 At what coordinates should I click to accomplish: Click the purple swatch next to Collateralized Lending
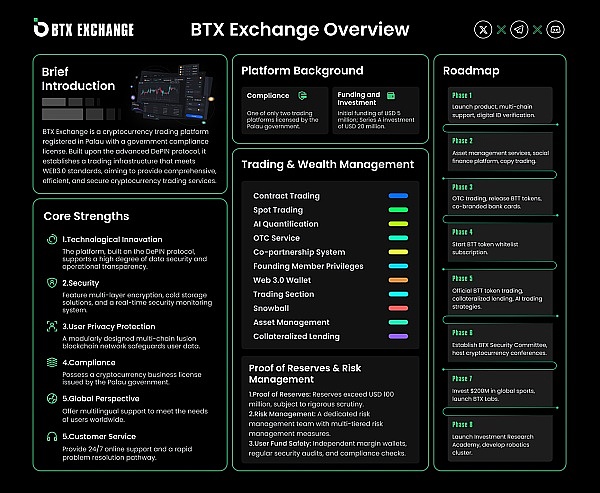[398, 336]
